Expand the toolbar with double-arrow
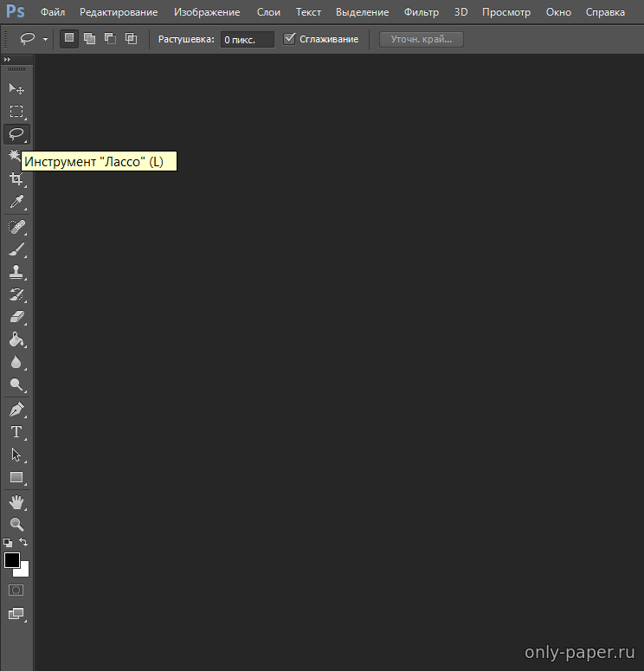This screenshot has width=644, height=671. [x=8, y=60]
